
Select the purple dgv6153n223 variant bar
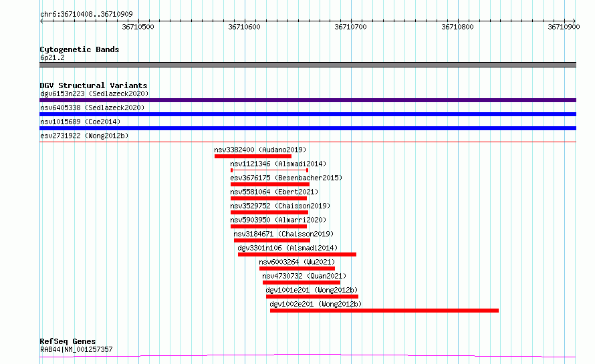308,100
